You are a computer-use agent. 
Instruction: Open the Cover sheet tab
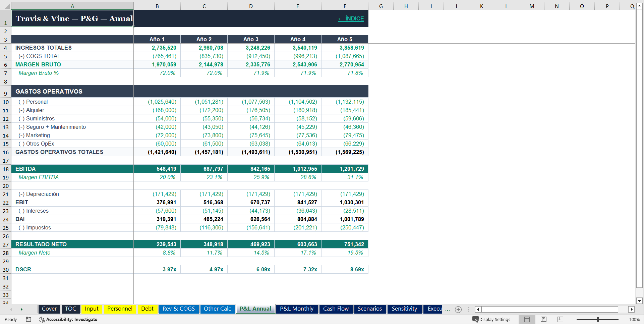(x=49, y=309)
